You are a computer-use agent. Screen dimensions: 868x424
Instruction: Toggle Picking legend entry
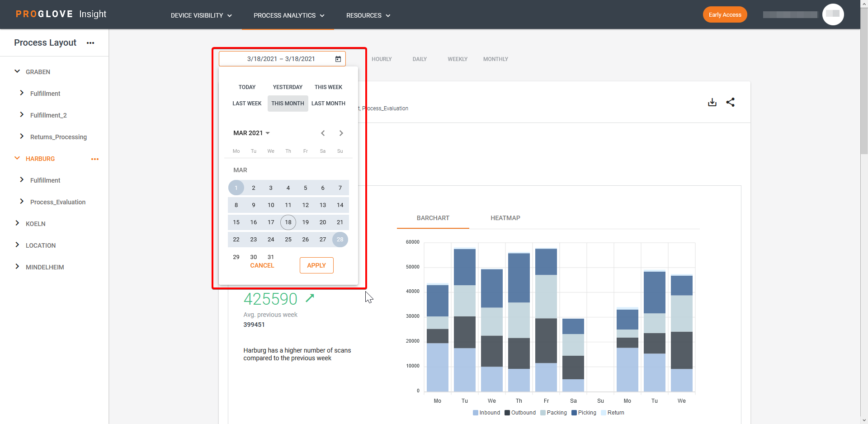584,413
